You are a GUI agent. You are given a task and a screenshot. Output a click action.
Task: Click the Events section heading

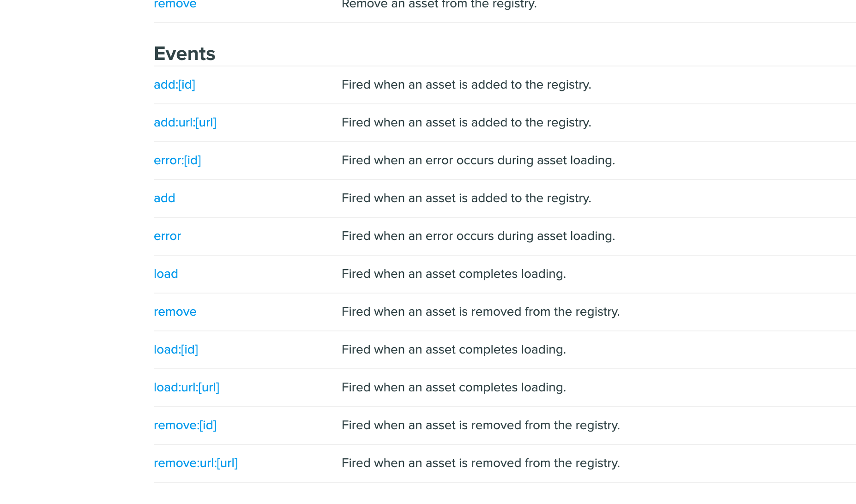pos(185,54)
